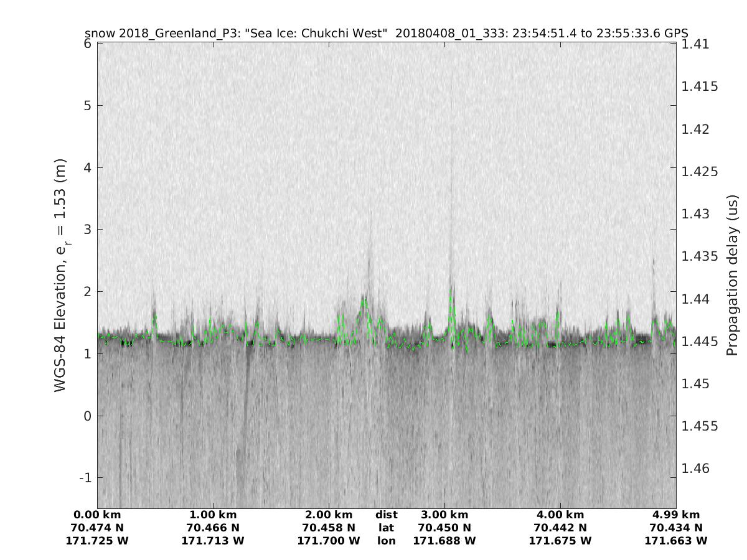
Task: Select the elevation tick label 0
Action: (x=88, y=416)
